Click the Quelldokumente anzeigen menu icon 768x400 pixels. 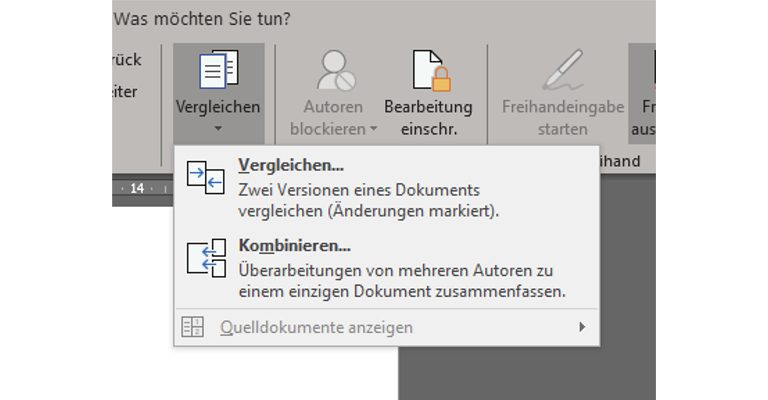[192, 327]
